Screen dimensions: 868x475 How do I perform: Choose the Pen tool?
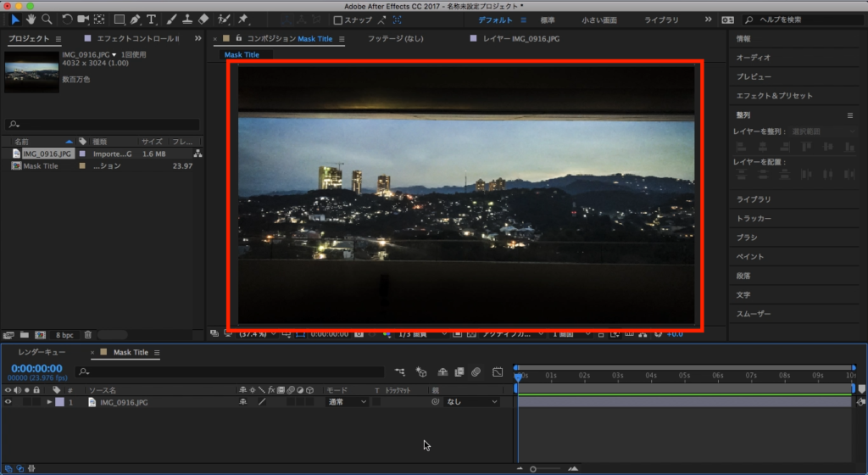coord(136,19)
